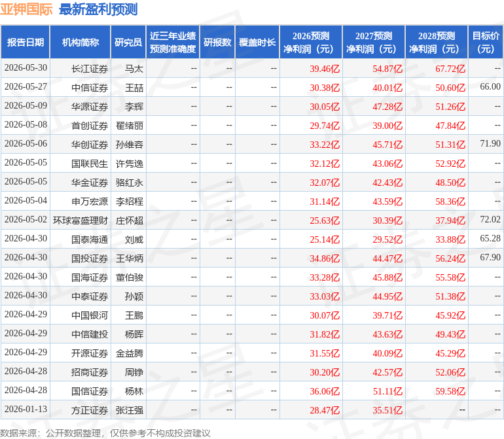Click the date 2026-05-30
The height and width of the screenshot is (439, 504).
26,67
